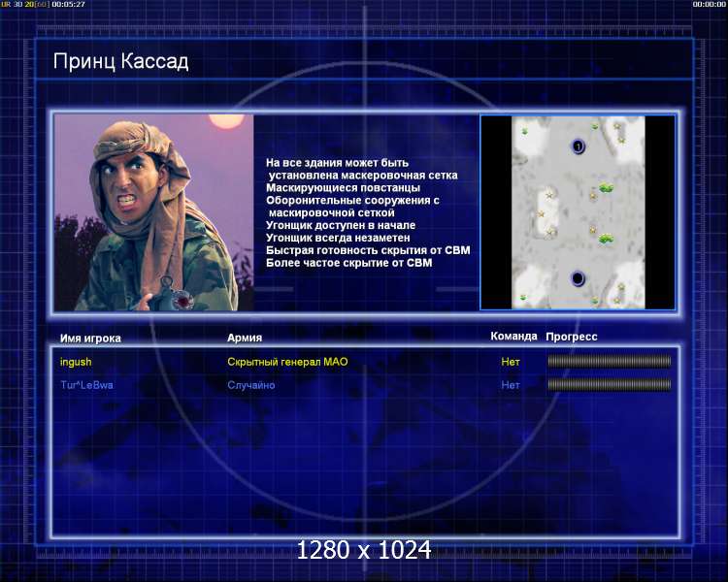The width and height of the screenshot is (728, 582).
Task: Click the upper green supply marker in the minimap center
Action: click(606, 188)
